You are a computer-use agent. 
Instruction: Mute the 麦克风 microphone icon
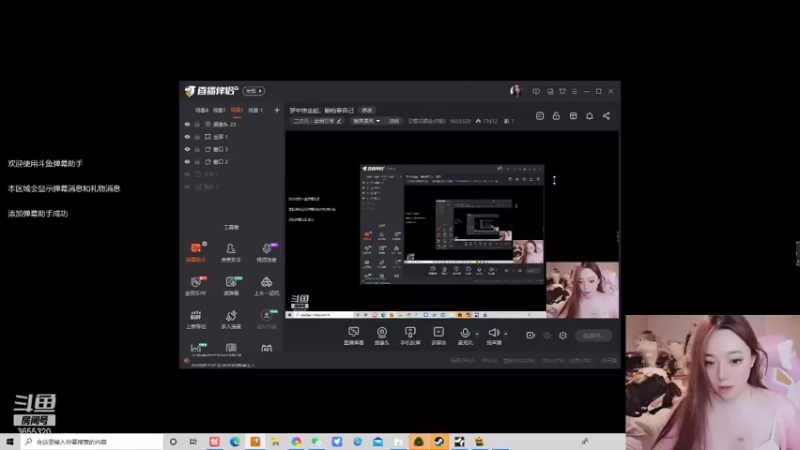pos(465,333)
